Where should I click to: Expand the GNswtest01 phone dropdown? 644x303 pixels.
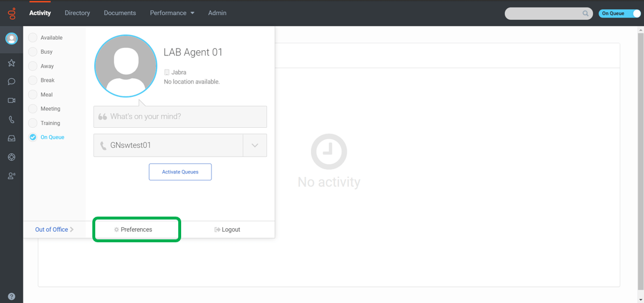255,145
